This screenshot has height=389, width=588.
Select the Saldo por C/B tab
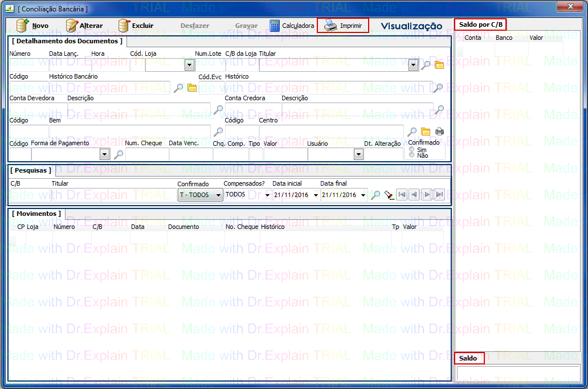(x=480, y=24)
